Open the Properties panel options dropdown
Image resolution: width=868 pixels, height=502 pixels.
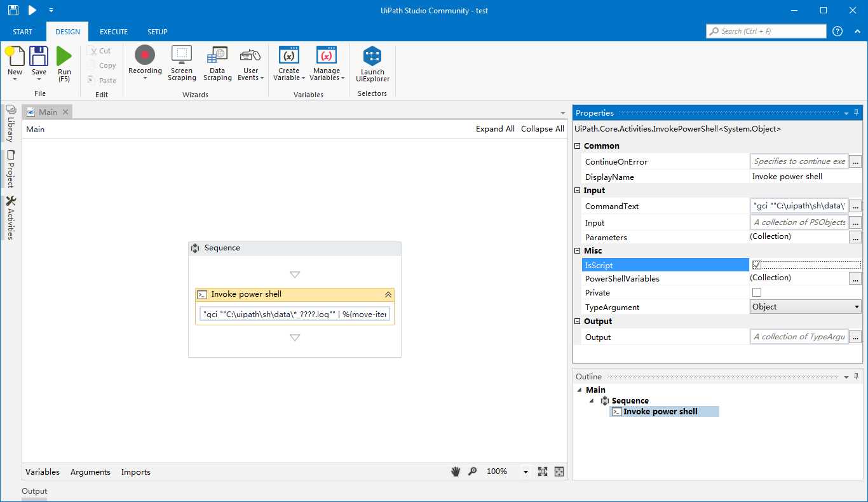point(846,113)
